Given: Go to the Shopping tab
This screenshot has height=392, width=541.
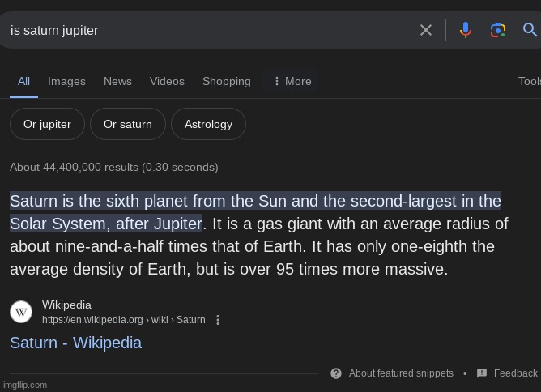Looking at the screenshot, I should point(226,81).
